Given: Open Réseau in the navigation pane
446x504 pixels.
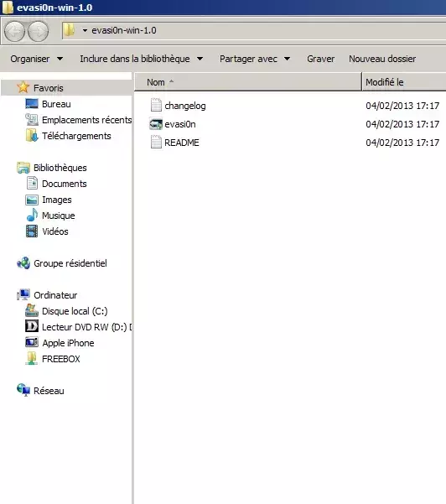Looking at the screenshot, I should (x=49, y=391).
